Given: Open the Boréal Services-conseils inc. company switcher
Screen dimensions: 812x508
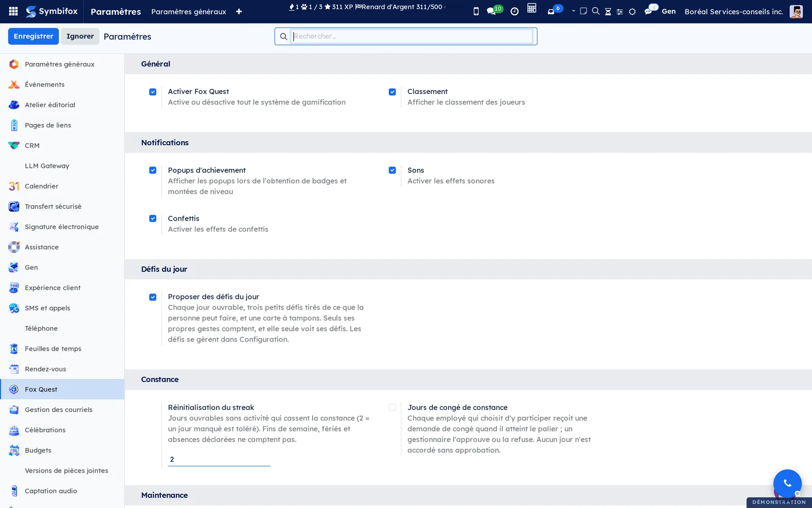Looking at the screenshot, I should click(734, 12).
